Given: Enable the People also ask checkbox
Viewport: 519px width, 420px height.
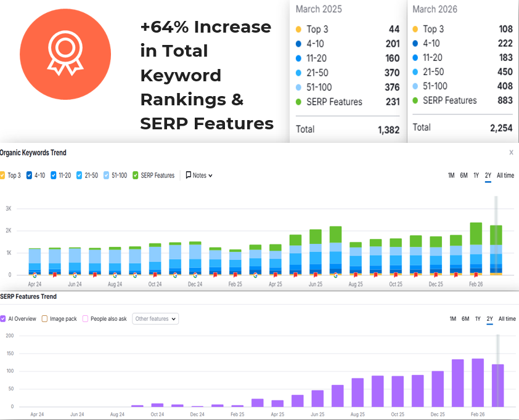Looking at the screenshot, I should point(86,319).
